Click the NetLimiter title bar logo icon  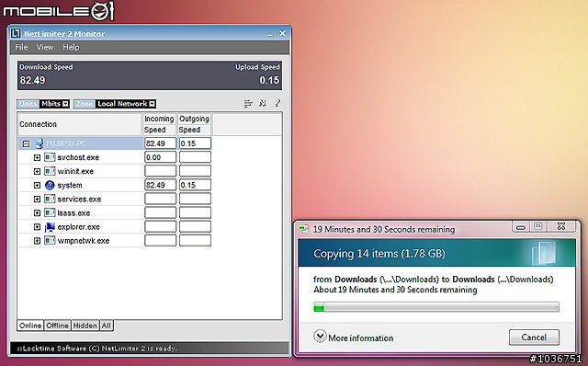[16, 33]
